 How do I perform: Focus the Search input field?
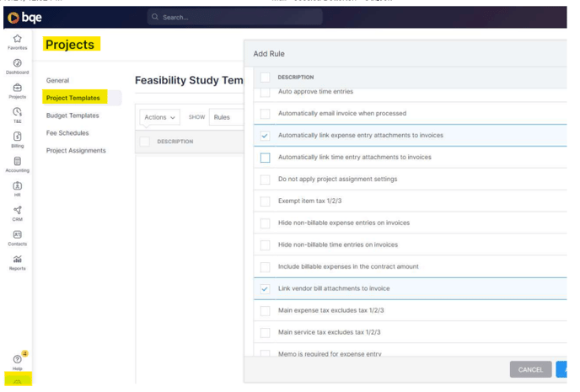pyautogui.click(x=235, y=17)
